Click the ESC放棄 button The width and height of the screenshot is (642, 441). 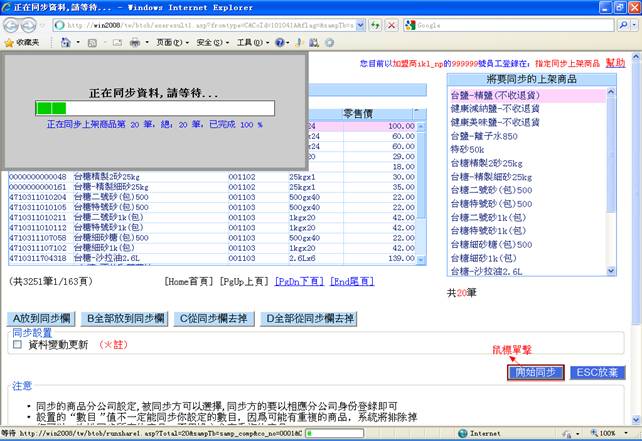coord(597,372)
